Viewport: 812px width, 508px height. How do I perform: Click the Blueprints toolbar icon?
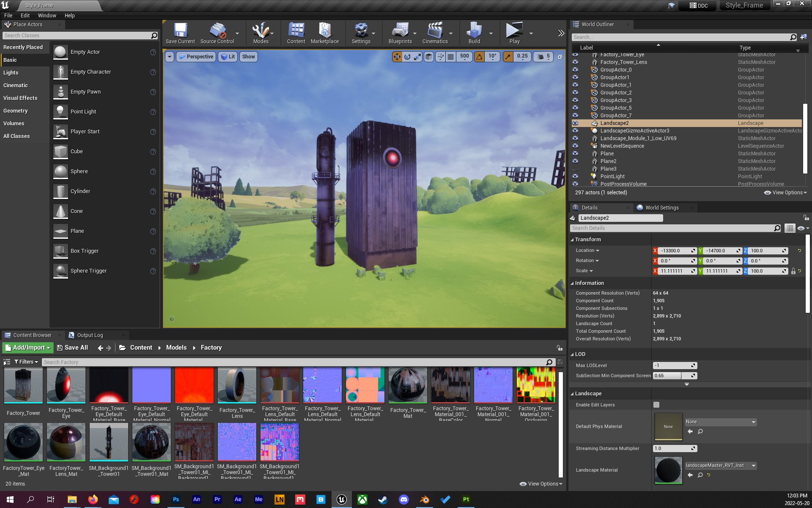(x=400, y=33)
